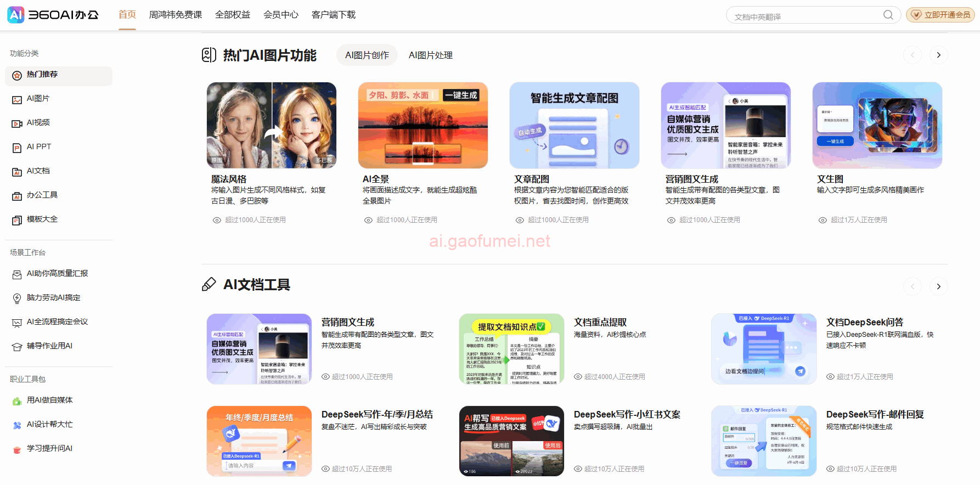Open the 周鸿祎免费课 link
980x485 pixels.
point(175,15)
